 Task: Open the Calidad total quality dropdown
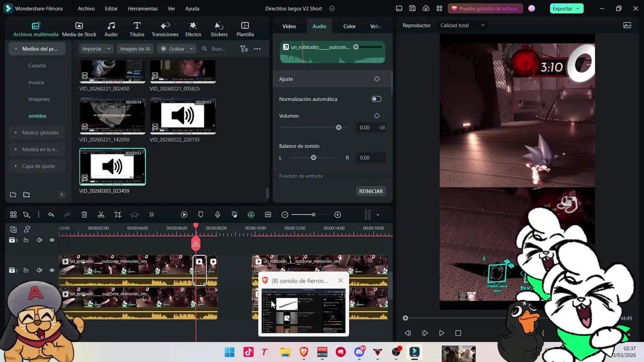(462, 25)
